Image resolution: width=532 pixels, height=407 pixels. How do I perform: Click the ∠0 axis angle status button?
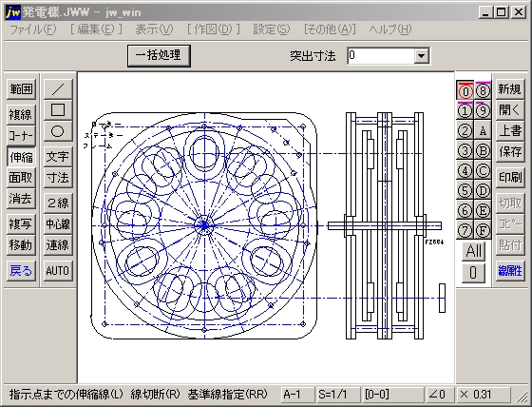[439, 395]
